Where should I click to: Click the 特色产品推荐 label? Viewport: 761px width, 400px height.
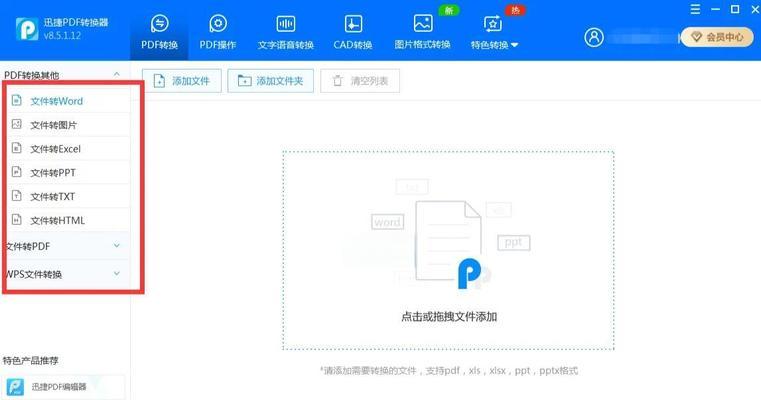pyautogui.click(x=31, y=361)
